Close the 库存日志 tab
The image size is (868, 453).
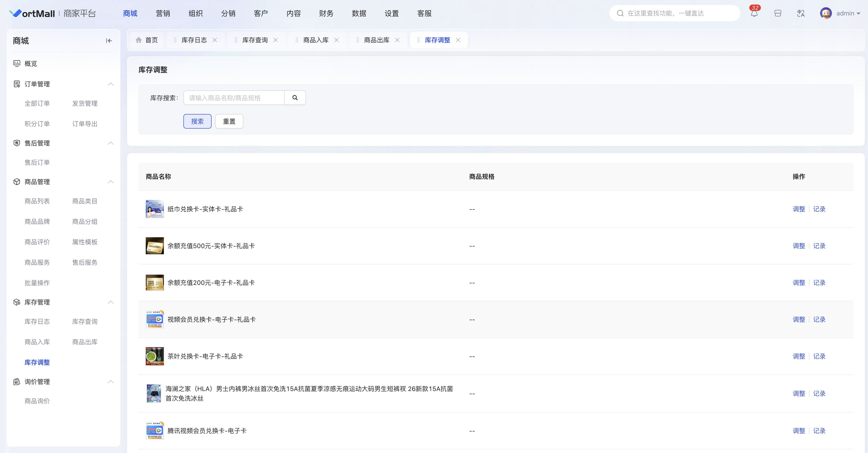[x=215, y=40]
